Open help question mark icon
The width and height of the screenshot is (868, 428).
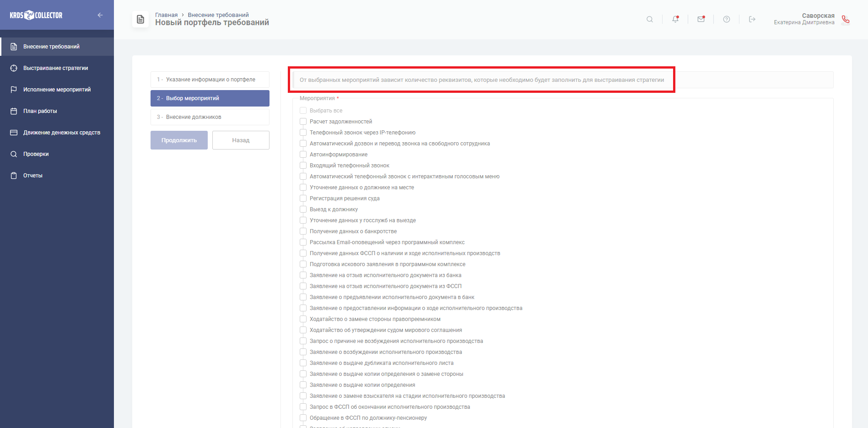tap(726, 19)
